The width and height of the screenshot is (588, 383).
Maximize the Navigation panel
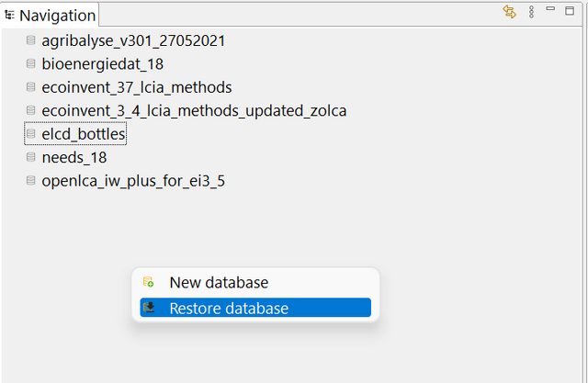tap(570, 11)
